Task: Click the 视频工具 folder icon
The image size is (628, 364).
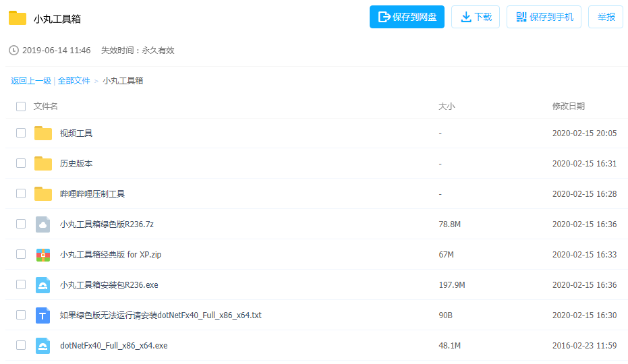Action: (x=43, y=133)
